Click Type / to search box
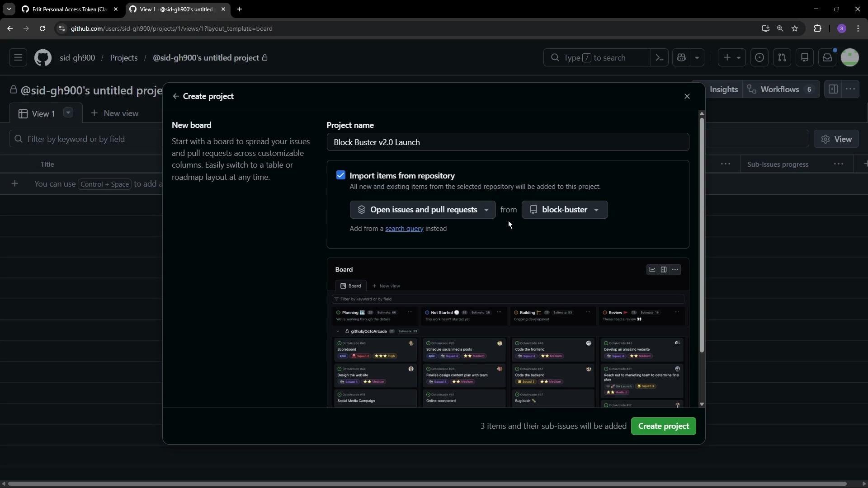This screenshot has width=868, height=488. (597, 58)
